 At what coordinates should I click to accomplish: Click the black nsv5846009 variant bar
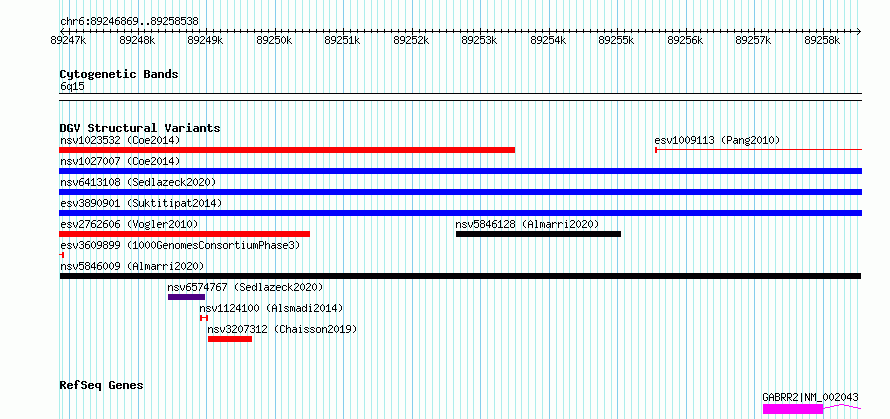(460, 276)
